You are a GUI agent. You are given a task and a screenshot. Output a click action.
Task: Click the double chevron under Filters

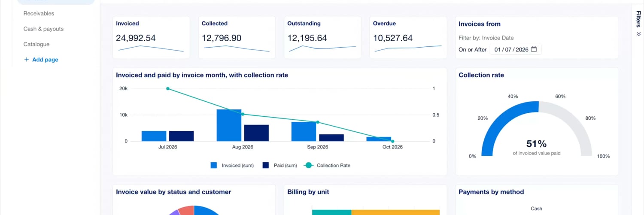[638, 34]
